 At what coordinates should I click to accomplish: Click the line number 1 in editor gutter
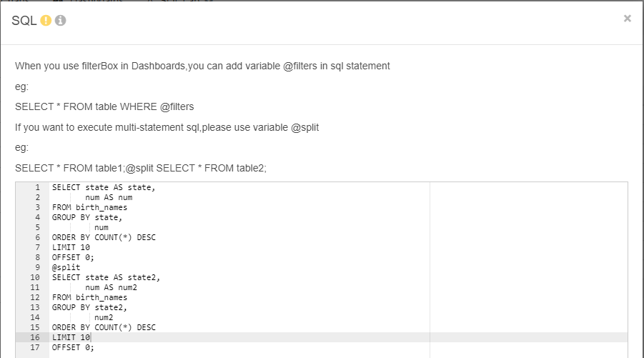(x=37, y=187)
